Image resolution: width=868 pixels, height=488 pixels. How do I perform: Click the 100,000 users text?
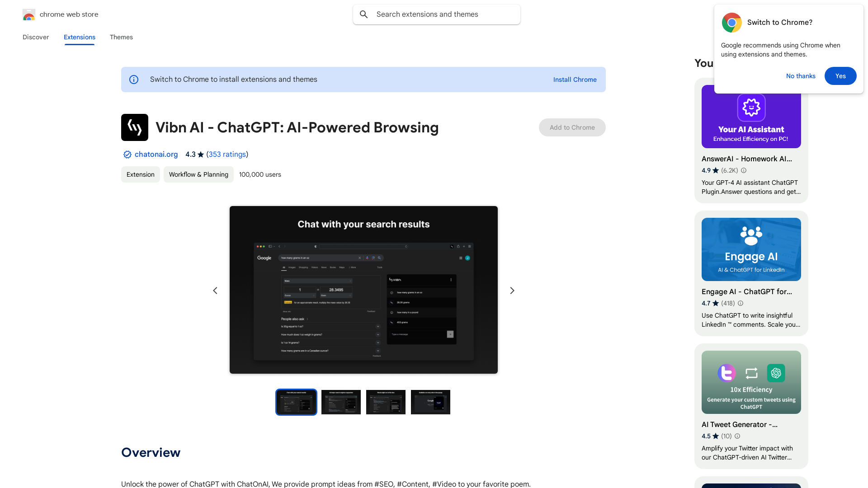(260, 174)
